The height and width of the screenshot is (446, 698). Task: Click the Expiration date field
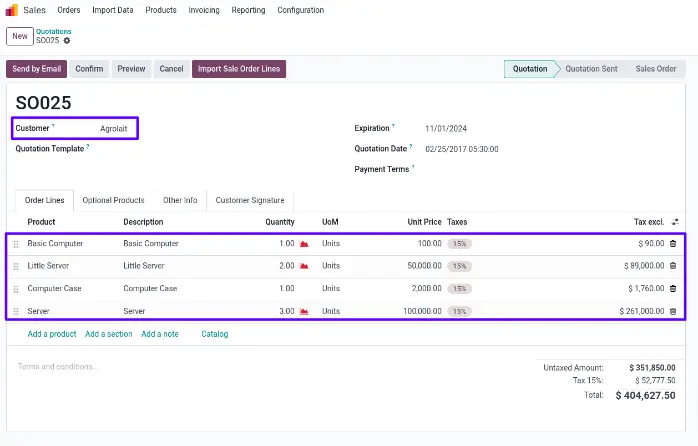[x=446, y=129]
